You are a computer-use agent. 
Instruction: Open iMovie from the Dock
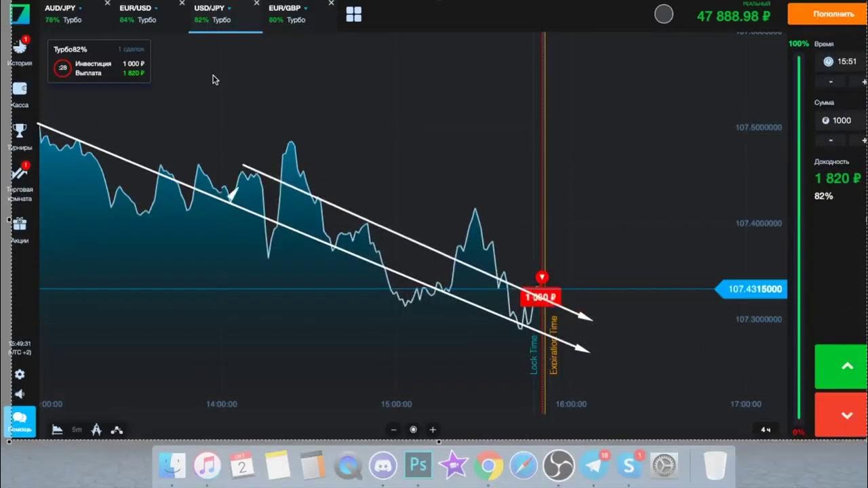tap(453, 466)
